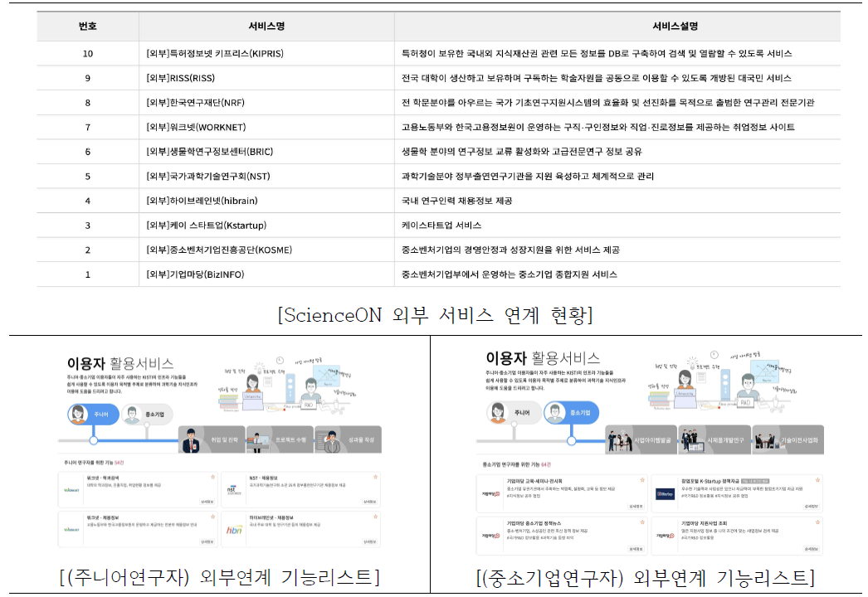This screenshot has height=597, width=868.
Task: Favorite star on NST - 채용정보 card
Action: coord(375,477)
